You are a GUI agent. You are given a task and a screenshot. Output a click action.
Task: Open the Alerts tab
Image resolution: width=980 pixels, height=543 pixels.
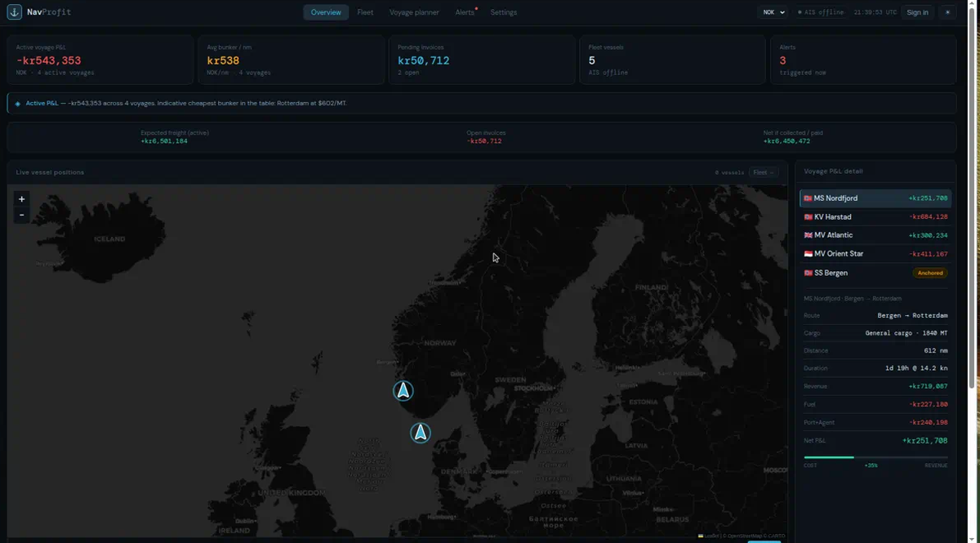(465, 12)
